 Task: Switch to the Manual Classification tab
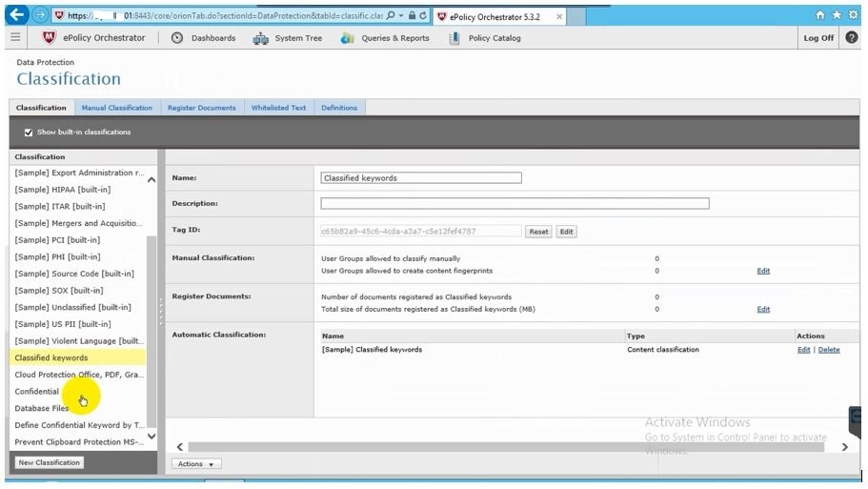click(117, 108)
